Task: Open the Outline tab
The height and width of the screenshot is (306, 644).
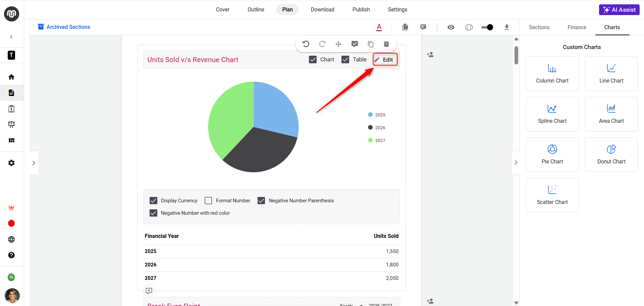Action: tap(256, 9)
